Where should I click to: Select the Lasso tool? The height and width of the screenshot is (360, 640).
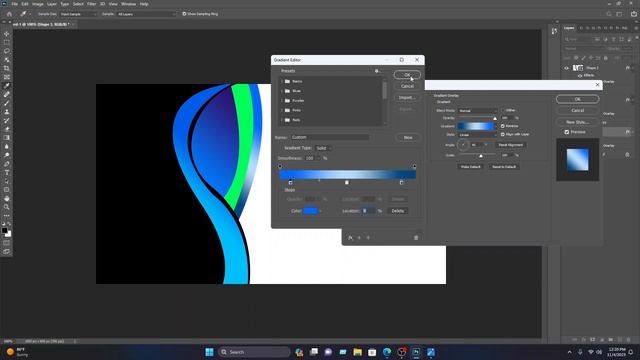(7, 51)
